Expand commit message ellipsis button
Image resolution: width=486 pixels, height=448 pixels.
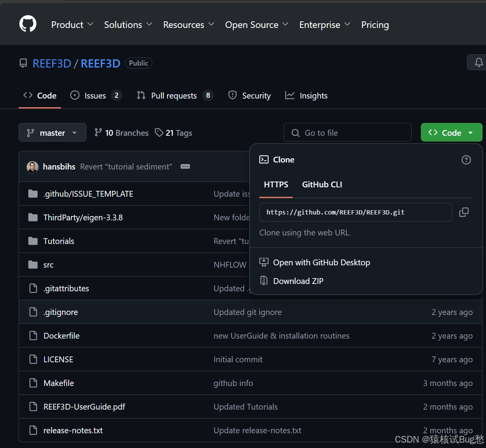185,166
